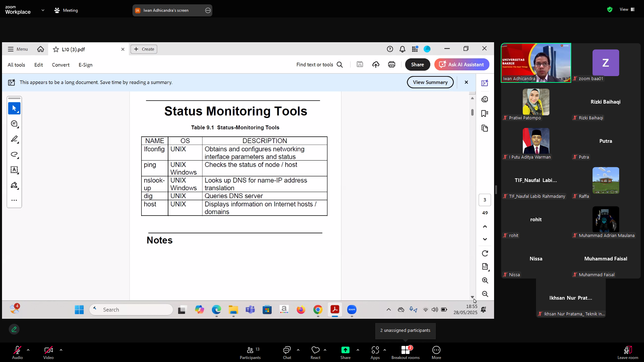Select the add comment tool
The width and height of the screenshot is (644, 362).
(14, 124)
